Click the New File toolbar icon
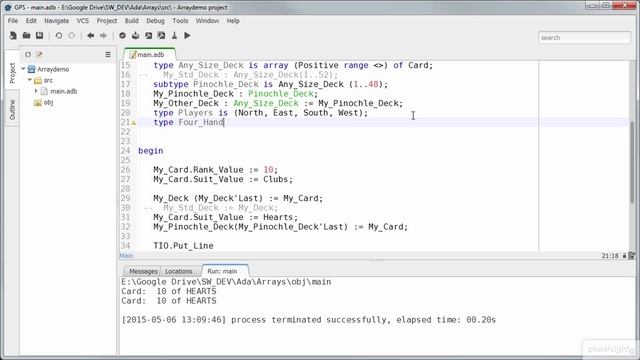The width and height of the screenshot is (640, 360). (x=13, y=36)
